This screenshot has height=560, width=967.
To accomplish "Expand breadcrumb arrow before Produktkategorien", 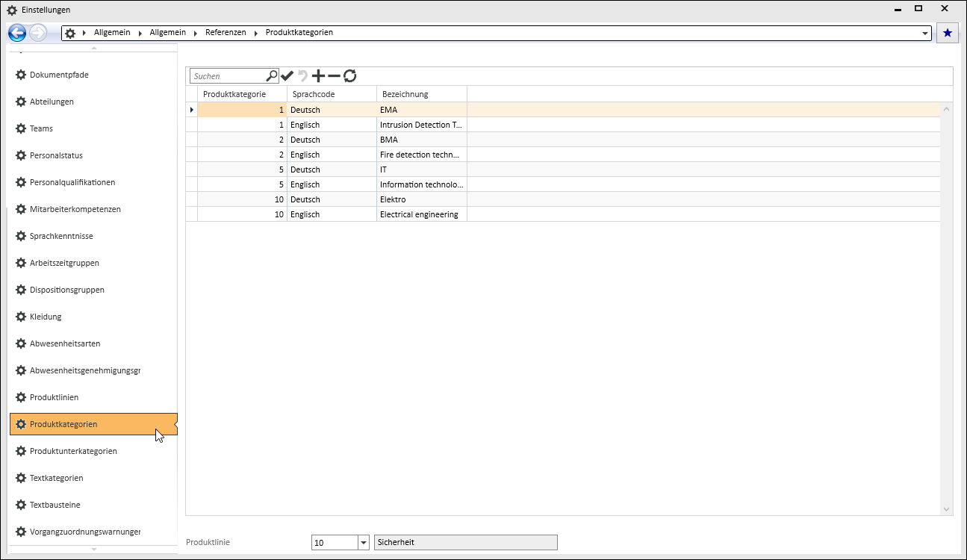I will coord(258,33).
